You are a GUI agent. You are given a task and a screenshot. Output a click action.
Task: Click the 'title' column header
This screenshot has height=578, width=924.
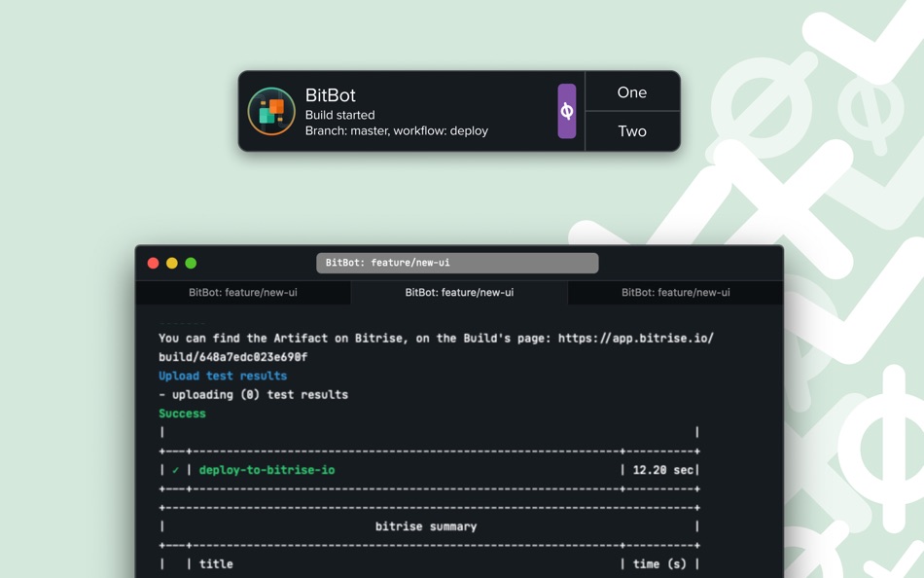click(216, 563)
